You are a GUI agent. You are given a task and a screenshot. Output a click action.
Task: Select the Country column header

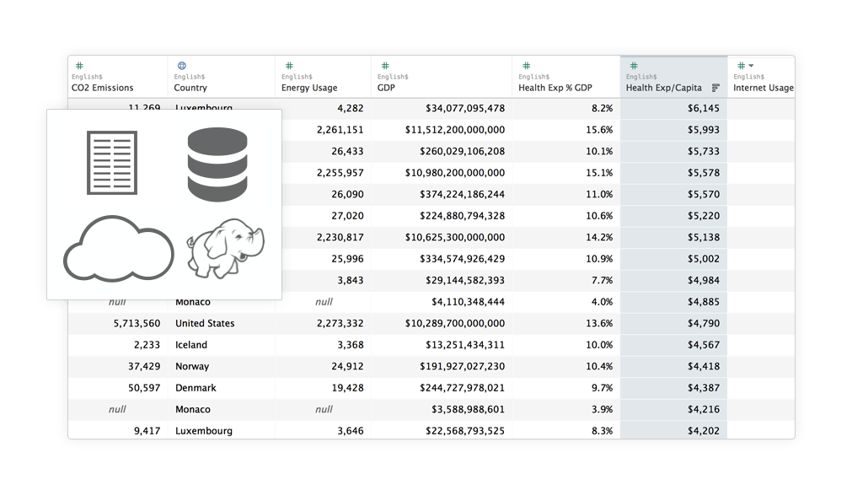pos(191,87)
